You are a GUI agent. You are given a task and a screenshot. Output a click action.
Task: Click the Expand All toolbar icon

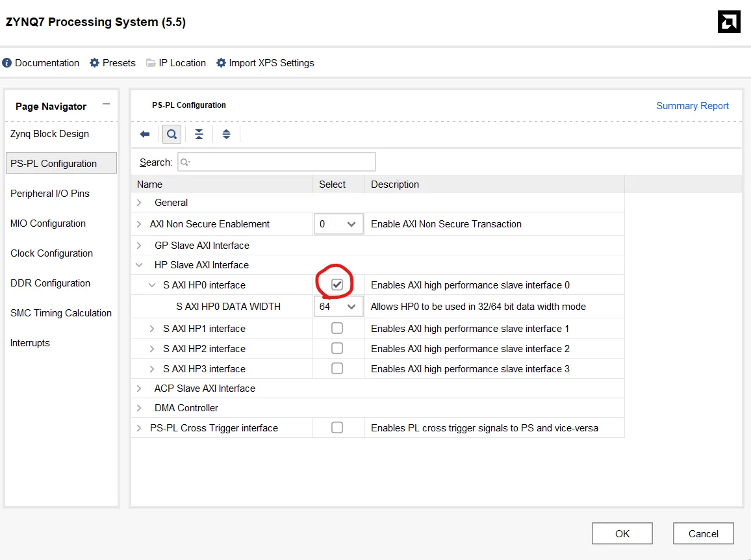click(226, 134)
